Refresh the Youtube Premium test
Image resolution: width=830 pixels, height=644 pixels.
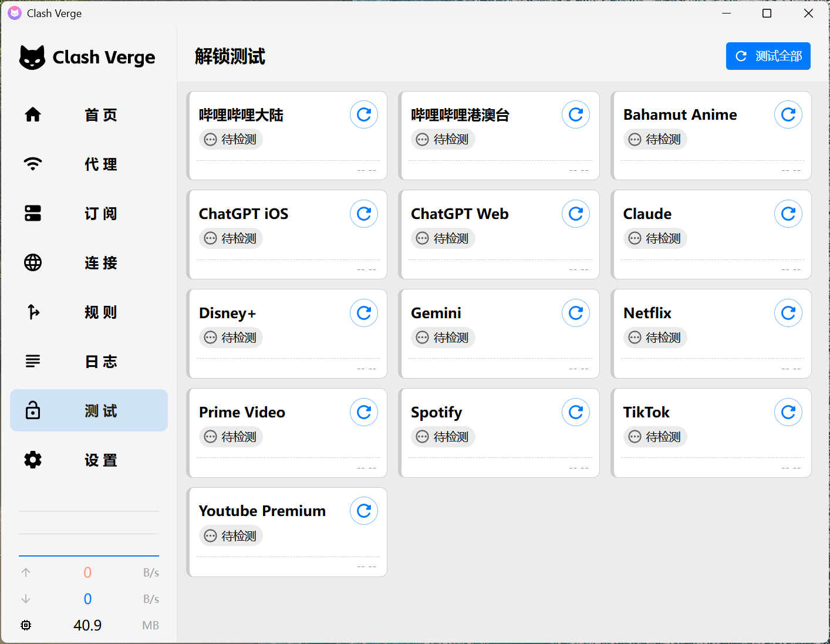point(363,511)
